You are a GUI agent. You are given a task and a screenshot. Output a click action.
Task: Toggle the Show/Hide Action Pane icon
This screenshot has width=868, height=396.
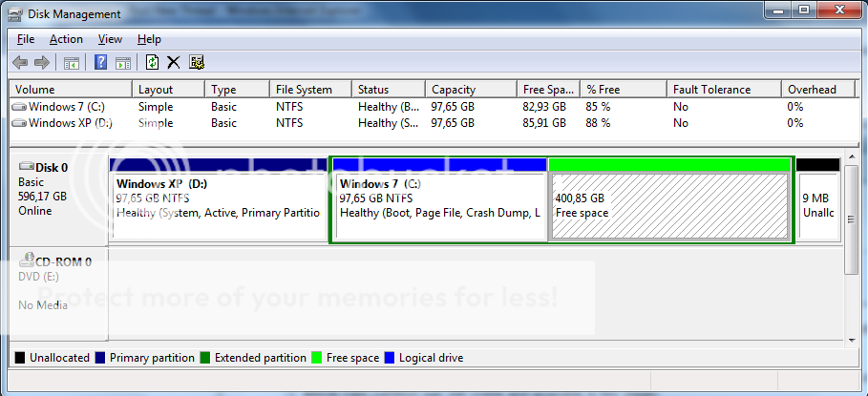[122, 63]
